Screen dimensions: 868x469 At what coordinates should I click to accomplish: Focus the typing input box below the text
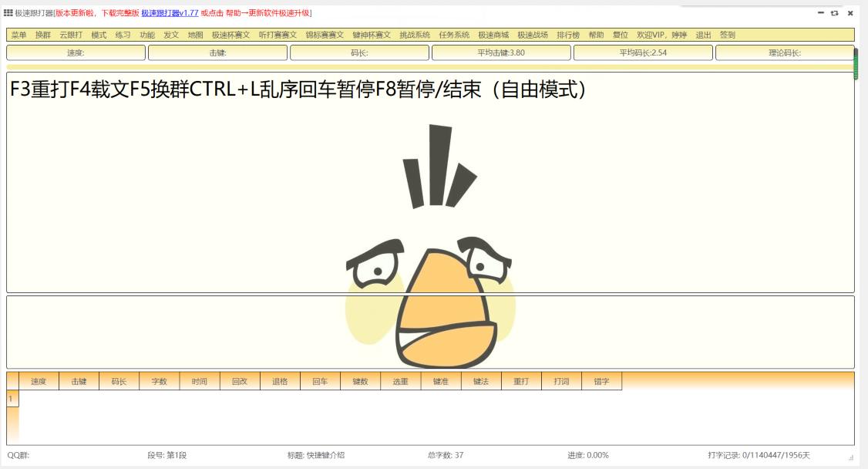(x=430, y=332)
